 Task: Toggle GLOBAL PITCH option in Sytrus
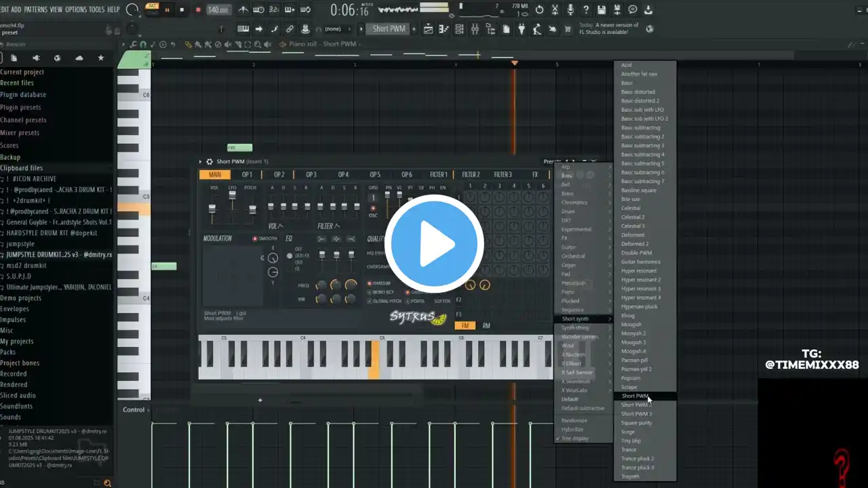pos(384,301)
